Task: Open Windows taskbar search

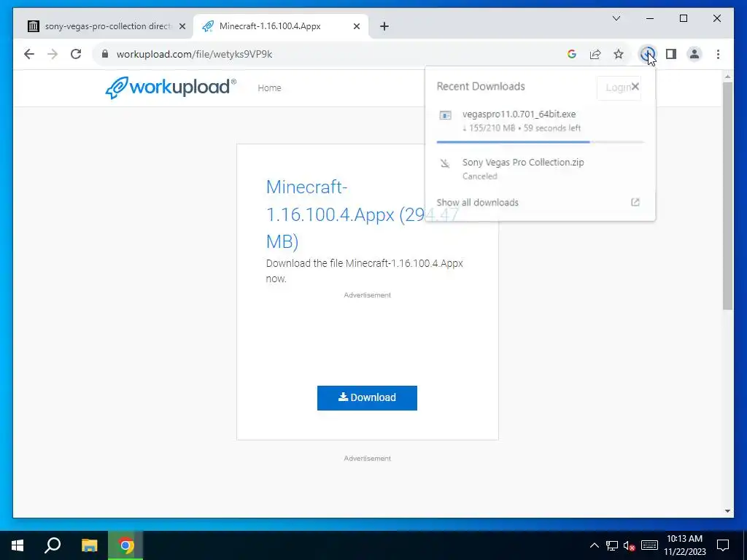Action: point(53,545)
